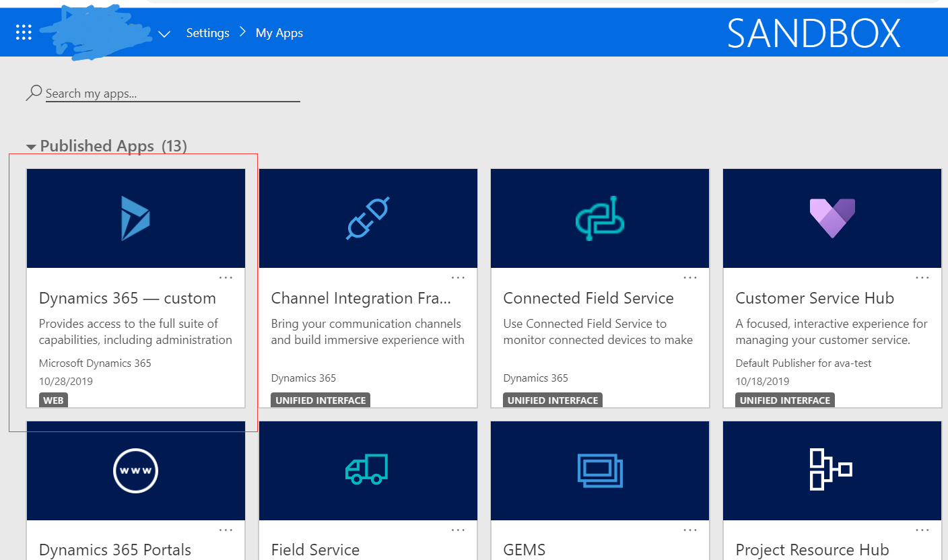Open the Customer Service Hub heart icon
948x560 pixels.
(x=832, y=218)
